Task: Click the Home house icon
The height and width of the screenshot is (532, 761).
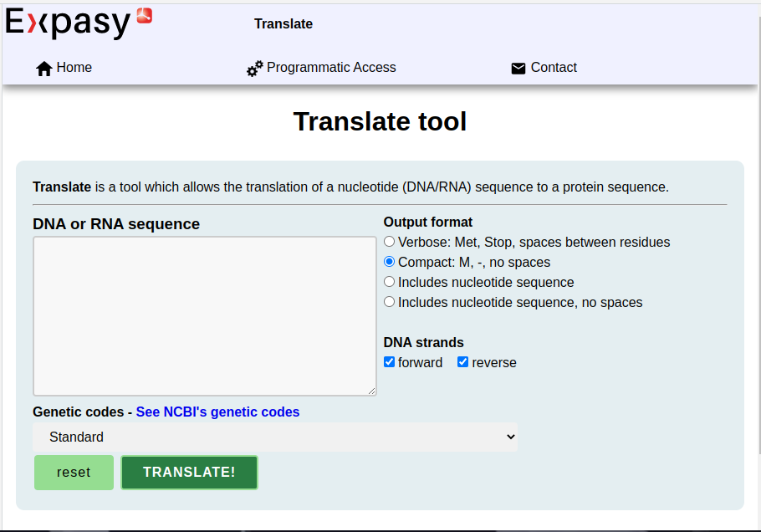Action: 44,69
